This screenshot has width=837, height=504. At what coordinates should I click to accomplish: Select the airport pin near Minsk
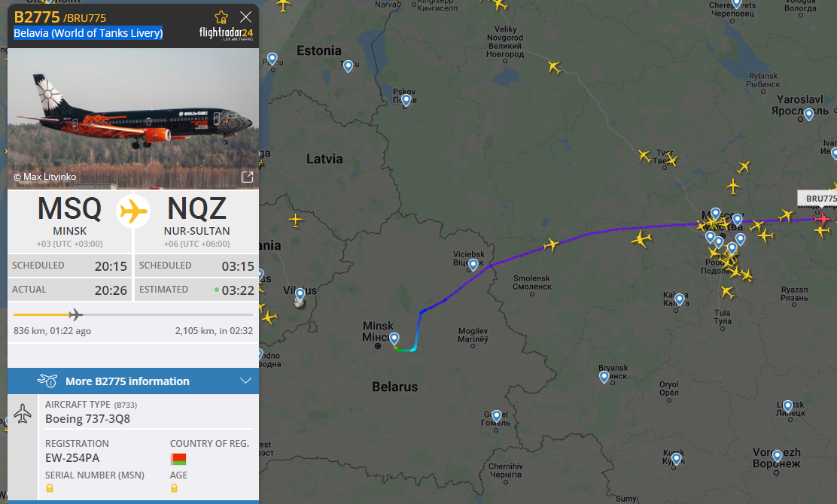pyautogui.click(x=394, y=339)
